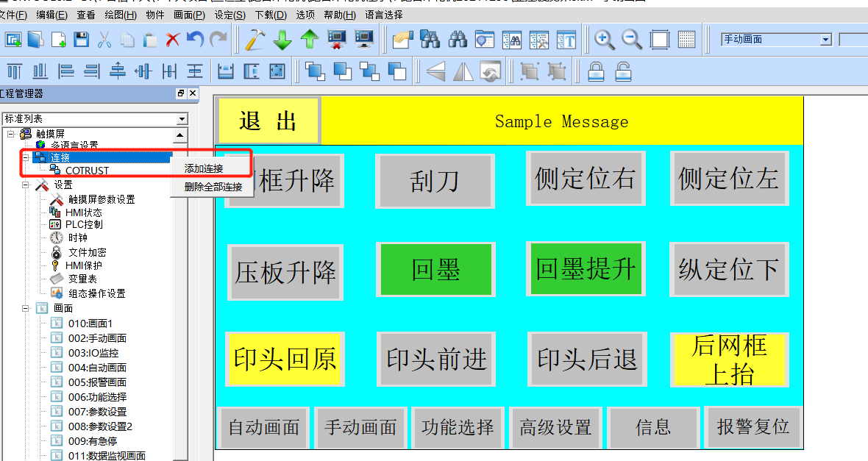Rotate the selection with the rotate icon
The image size is (868, 461).
(491, 71)
